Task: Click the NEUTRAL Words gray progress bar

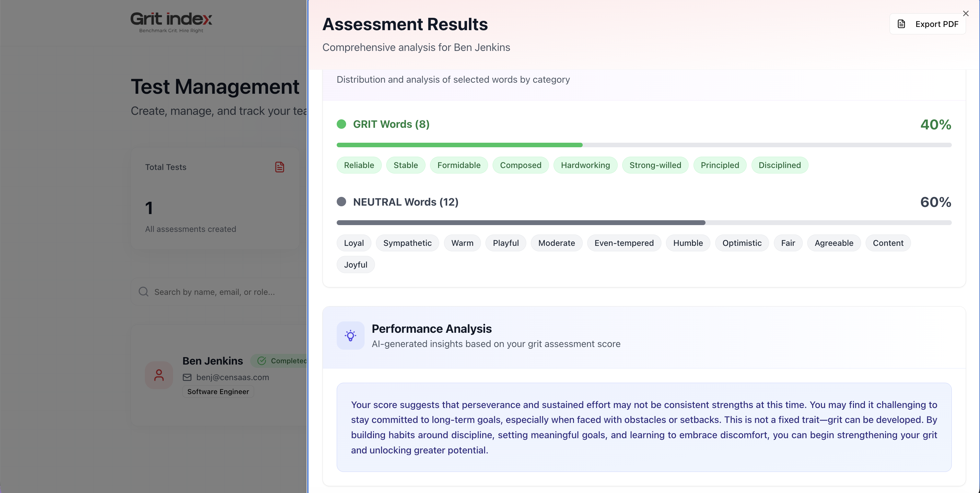Action: 520,223
